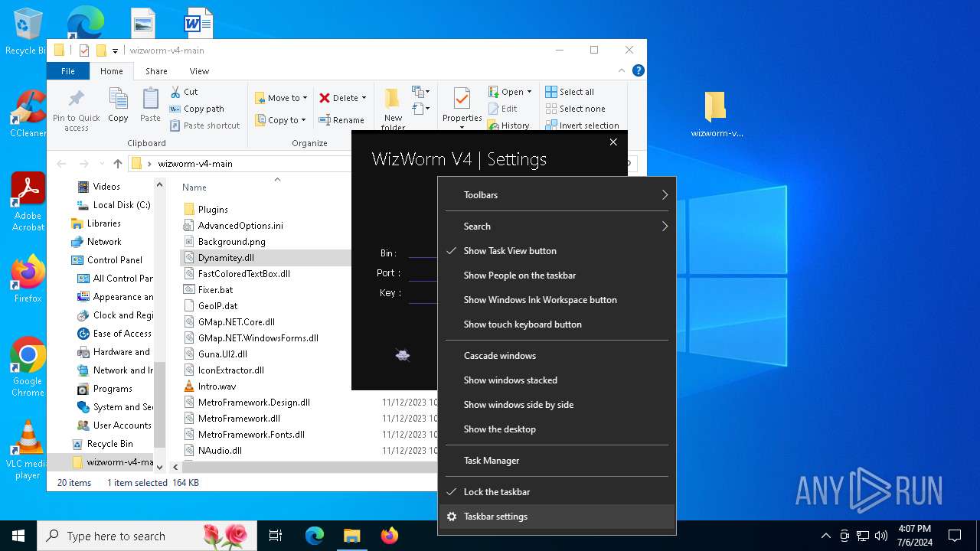
Task: Click the Rename button in Organize group
Action: (x=341, y=120)
